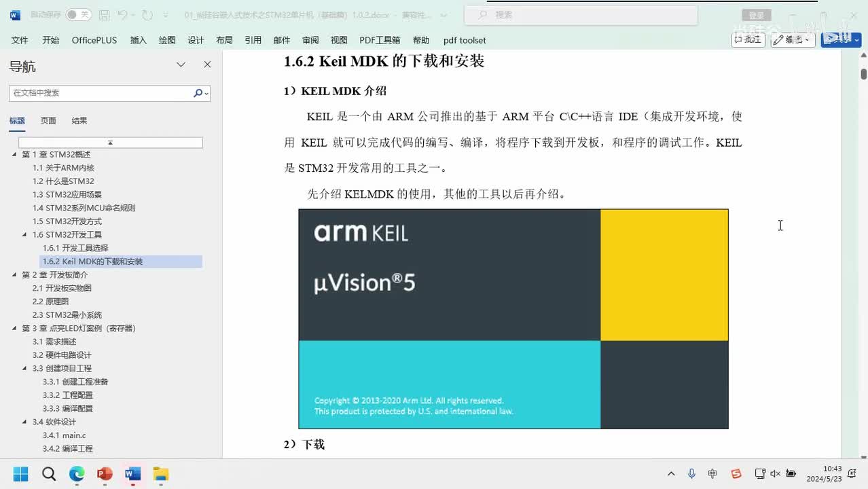868x489 pixels.
Task: Click the Word app icon in title bar
Action: click(x=15, y=14)
